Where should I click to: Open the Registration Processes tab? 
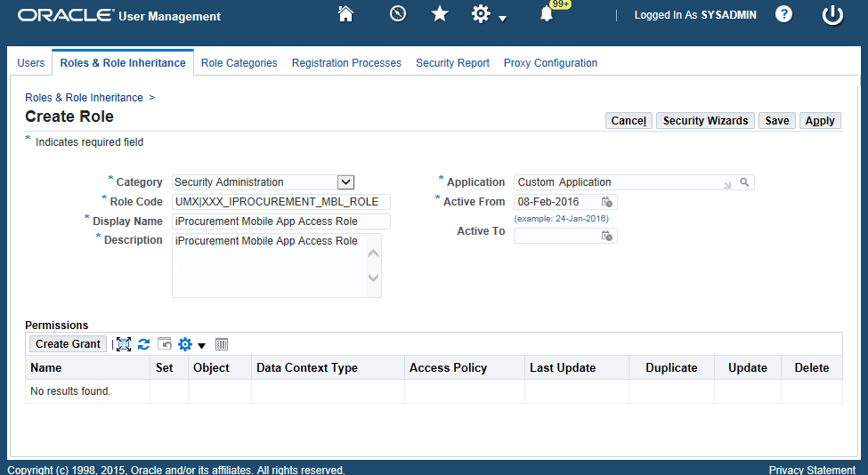point(346,63)
